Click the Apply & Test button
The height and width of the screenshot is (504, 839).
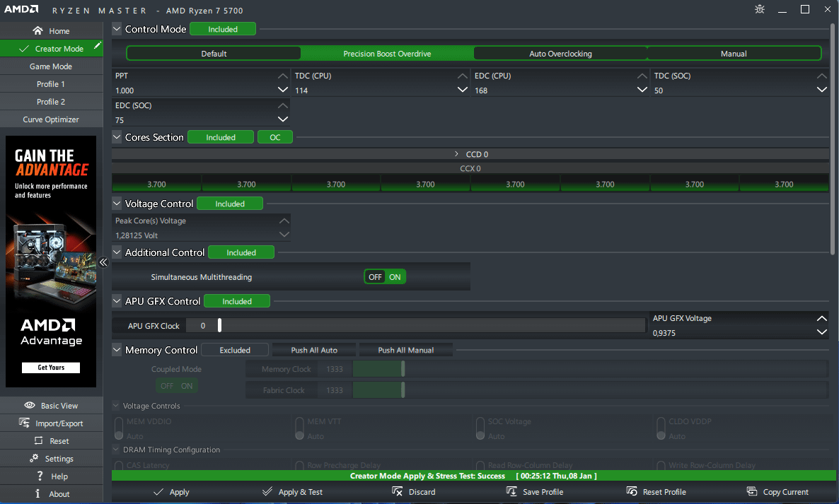click(291, 492)
